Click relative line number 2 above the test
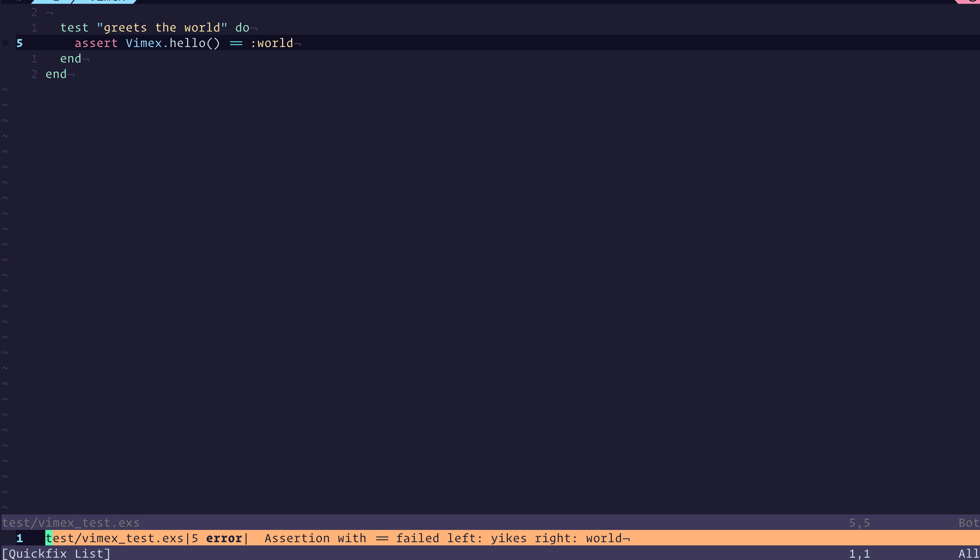 [x=34, y=12]
